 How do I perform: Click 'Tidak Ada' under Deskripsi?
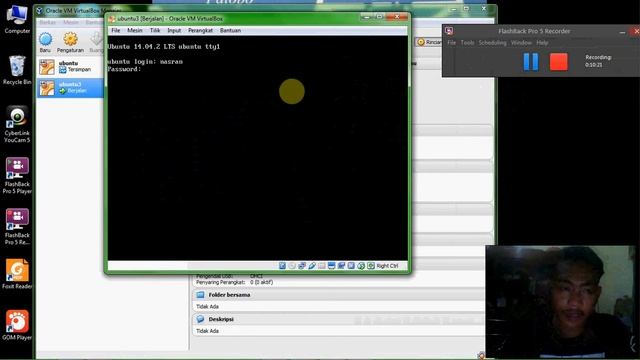pyautogui.click(x=207, y=331)
